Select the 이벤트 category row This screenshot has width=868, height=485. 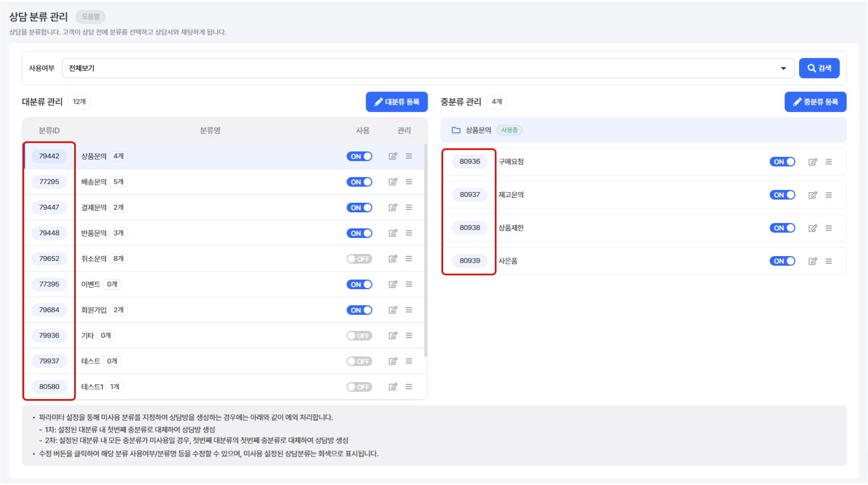point(224,284)
